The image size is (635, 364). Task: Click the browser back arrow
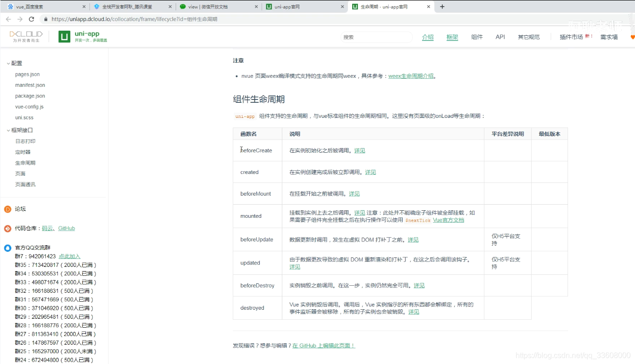[x=8, y=19]
